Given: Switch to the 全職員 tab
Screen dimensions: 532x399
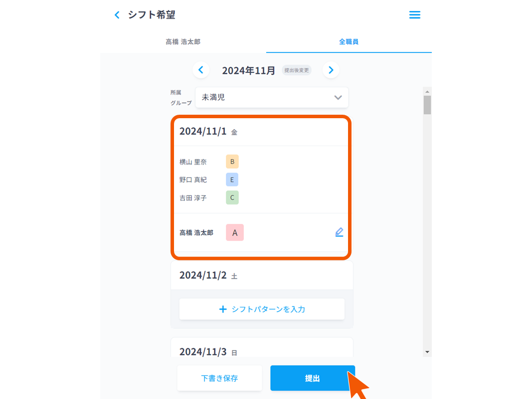Looking at the screenshot, I should [x=349, y=42].
